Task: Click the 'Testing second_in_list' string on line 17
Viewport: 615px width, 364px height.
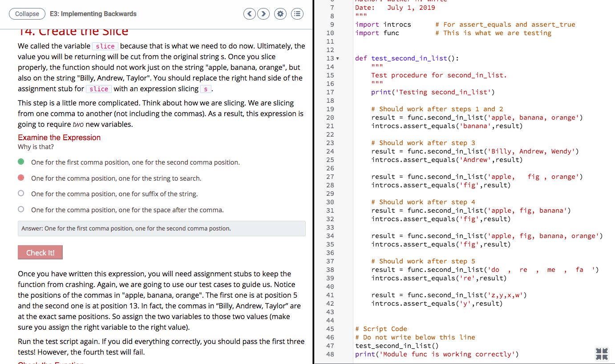Action: click(x=445, y=92)
